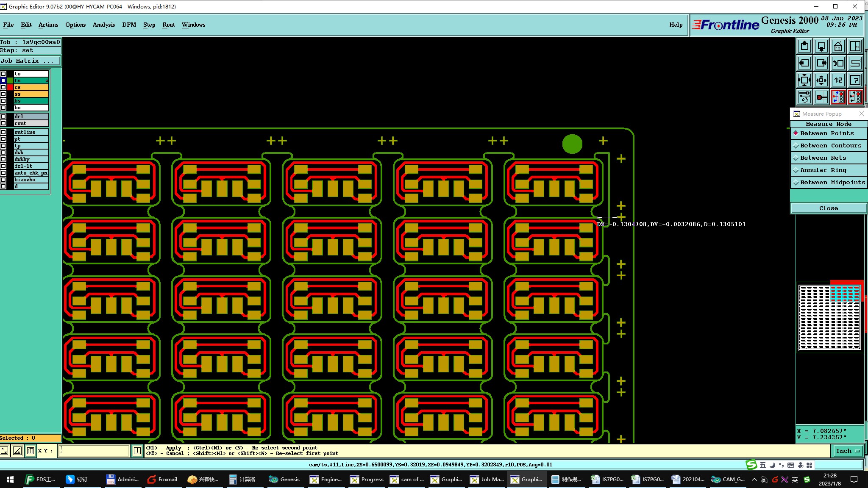
Task: Click the red cs layer color swatch
Action: 10,87
